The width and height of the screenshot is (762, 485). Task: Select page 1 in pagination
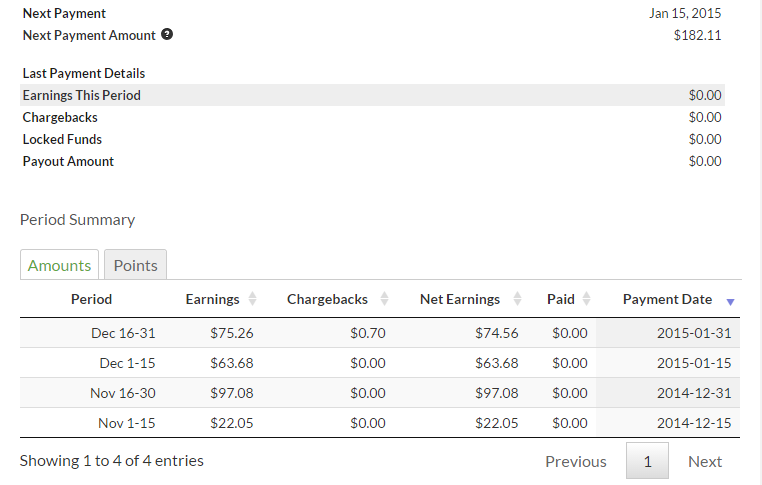[x=647, y=461]
